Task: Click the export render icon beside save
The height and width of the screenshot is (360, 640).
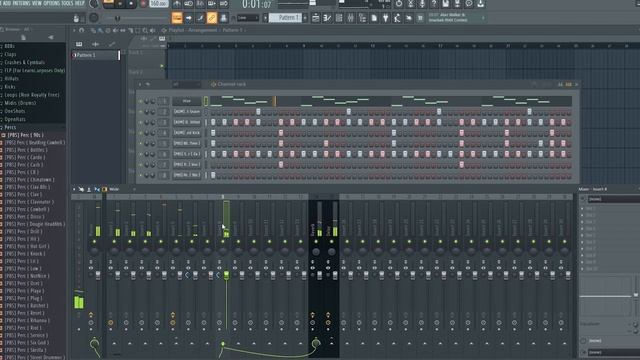Action: coord(458,4)
